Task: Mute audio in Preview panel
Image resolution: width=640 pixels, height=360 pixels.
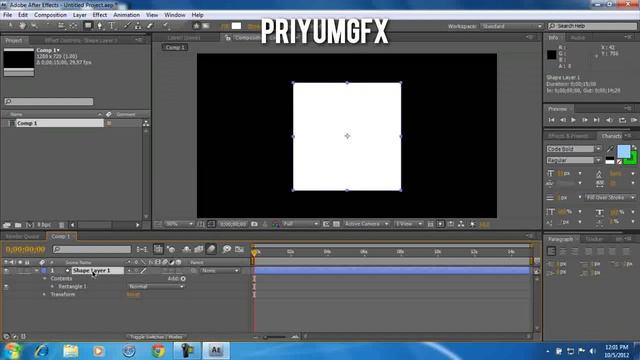Action: point(609,120)
